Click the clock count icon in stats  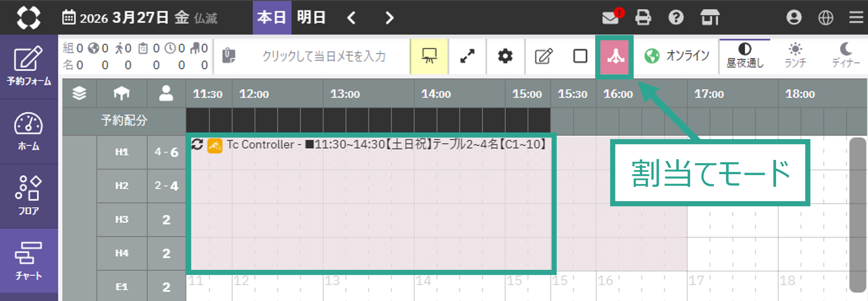[170, 48]
